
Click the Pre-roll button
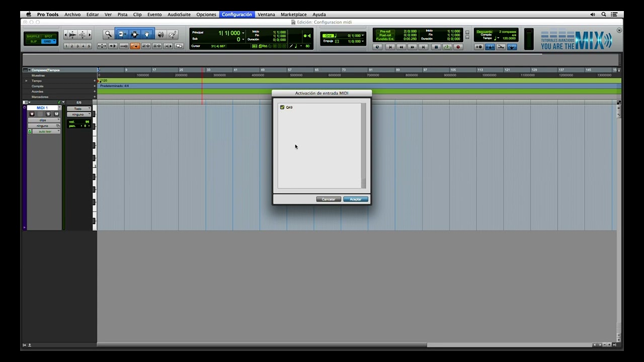385,31
